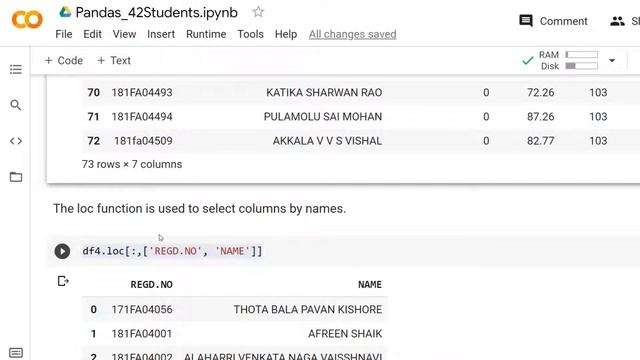This screenshot has width=640, height=360.
Task: Select row index 71
Action: (93, 116)
